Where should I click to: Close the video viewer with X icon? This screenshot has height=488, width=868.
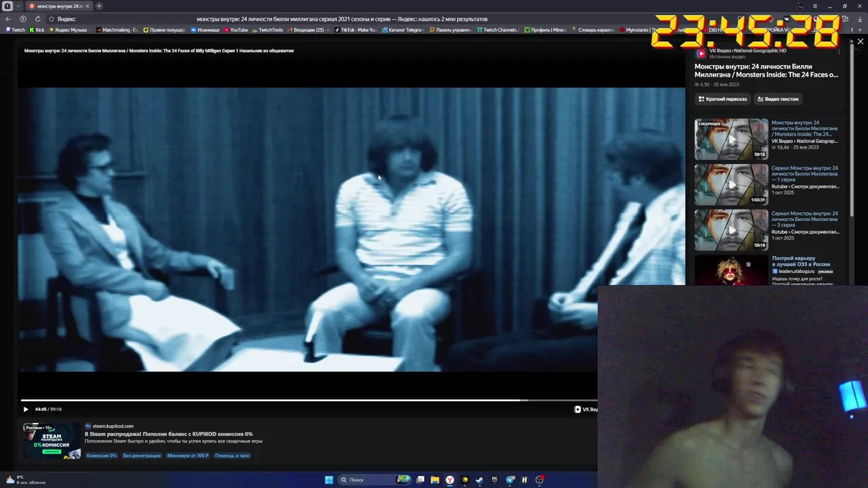tap(860, 42)
